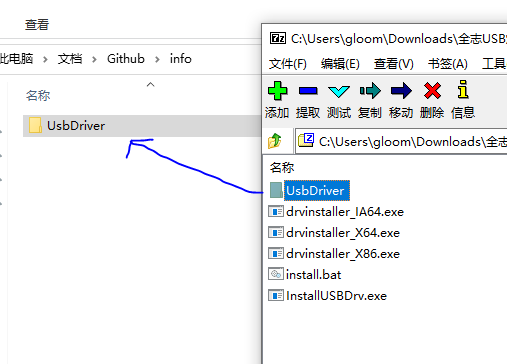The height and width of the screenshot is (364, 507).
Task: Click info in the Explorer breadcrumb
Action: [181, 59]
